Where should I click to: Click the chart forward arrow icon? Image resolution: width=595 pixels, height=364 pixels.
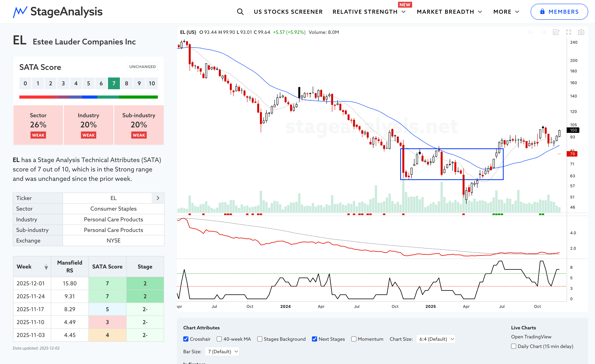tap(543, 32)
